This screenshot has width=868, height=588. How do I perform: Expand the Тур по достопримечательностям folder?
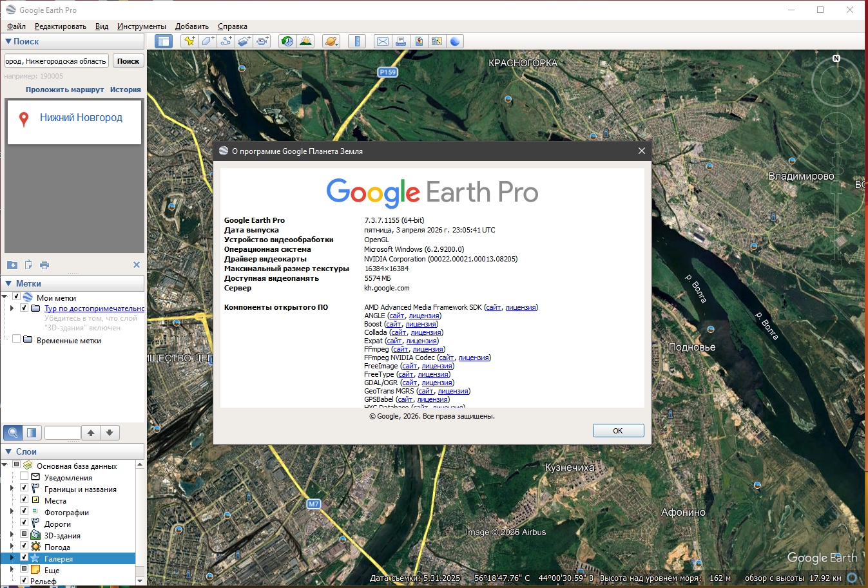[x=12, y=308]
